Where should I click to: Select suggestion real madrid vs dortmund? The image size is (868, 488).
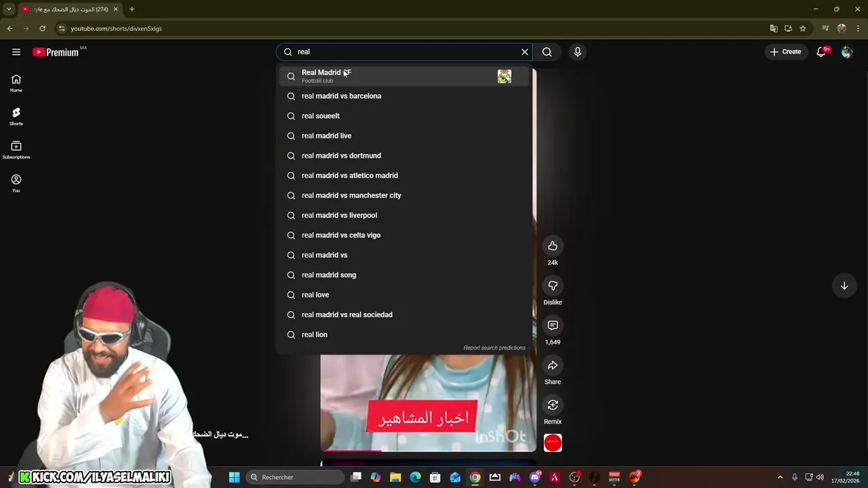pos(405,156)
